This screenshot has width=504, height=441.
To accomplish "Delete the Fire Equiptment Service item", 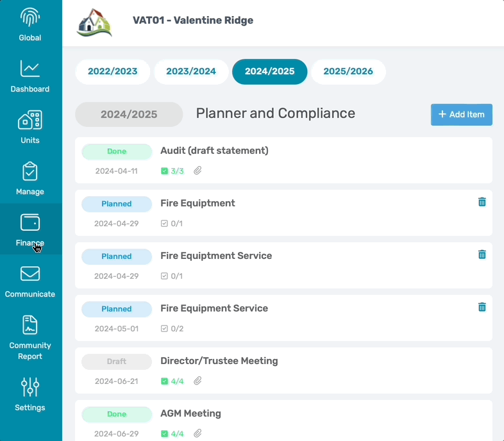I will point(482,254).
